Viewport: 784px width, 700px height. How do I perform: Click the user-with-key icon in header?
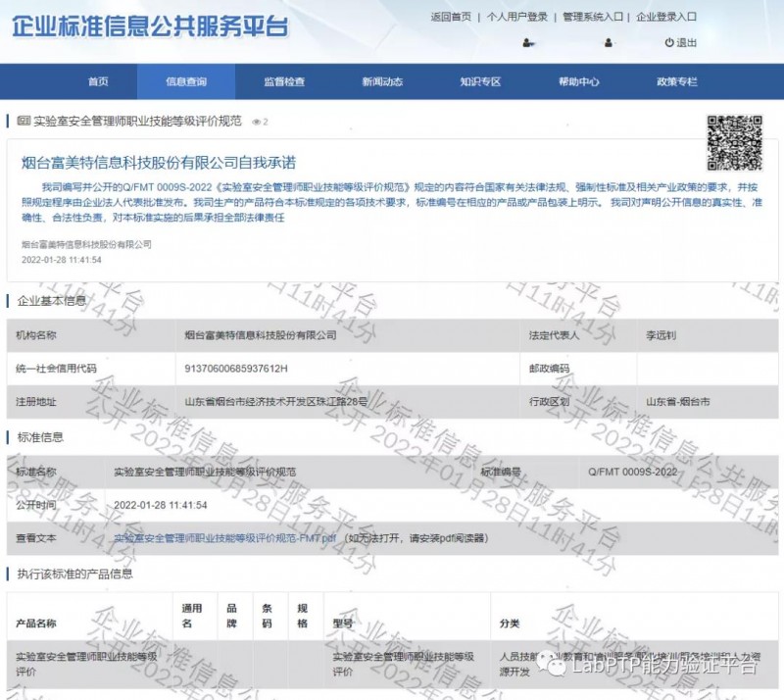point(528,42)
